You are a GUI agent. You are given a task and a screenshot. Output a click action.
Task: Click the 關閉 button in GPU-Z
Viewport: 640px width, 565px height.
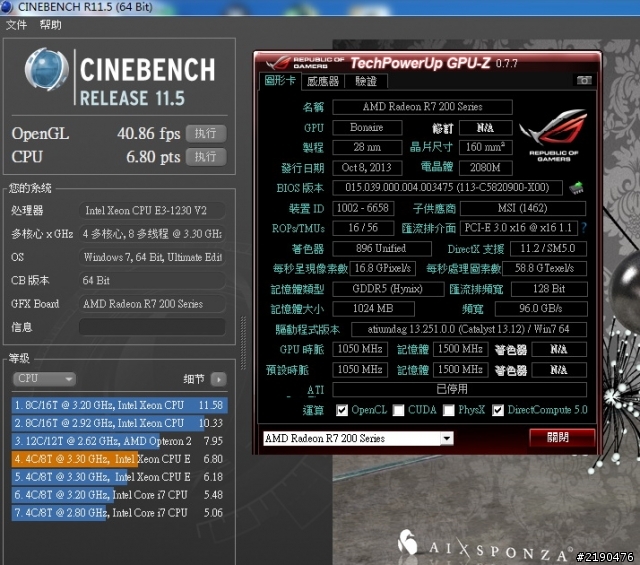562,437
